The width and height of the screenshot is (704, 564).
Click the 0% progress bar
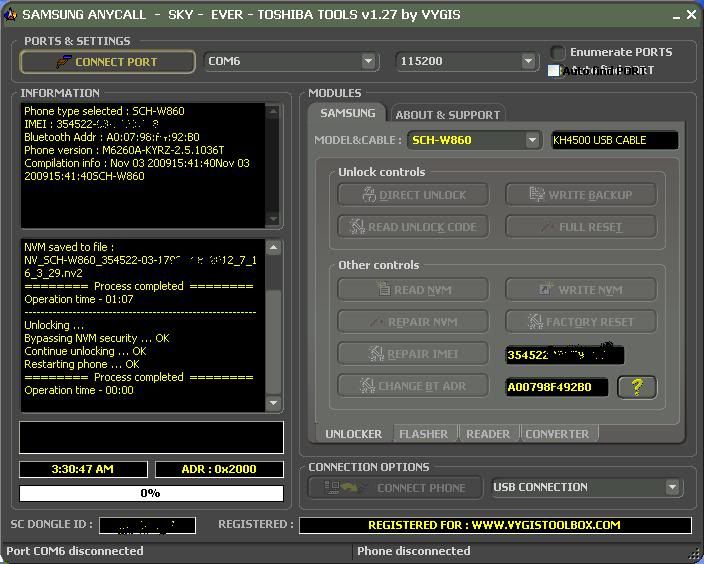[x=151, y=493]
